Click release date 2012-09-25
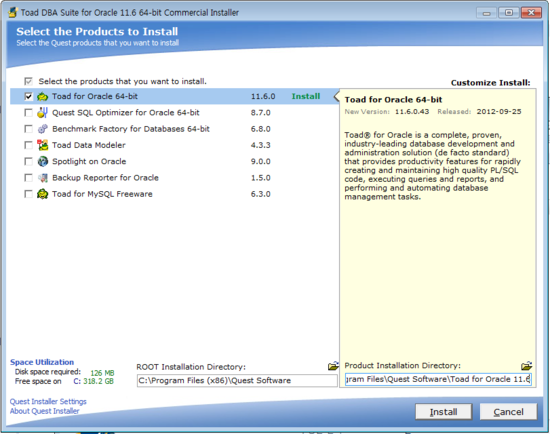 pos(499,112)
